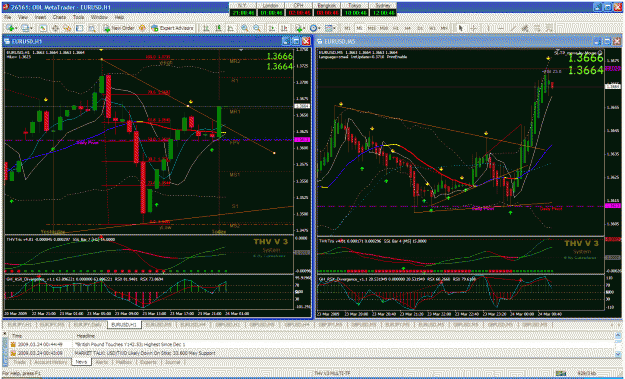Screen dimensions: 625x379
Task: Launch MetaEditor from the toolbar
Action: (142, 28)
